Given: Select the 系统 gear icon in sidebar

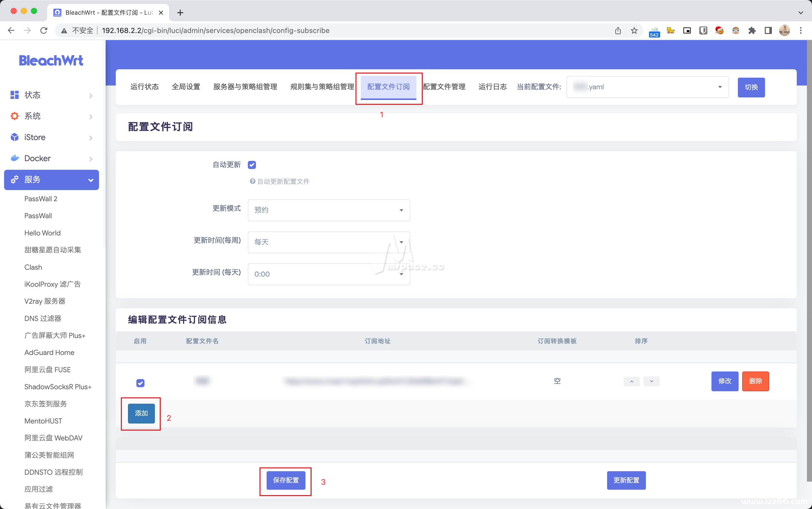Looking at the screenshot, I should [x=14, y=116].
